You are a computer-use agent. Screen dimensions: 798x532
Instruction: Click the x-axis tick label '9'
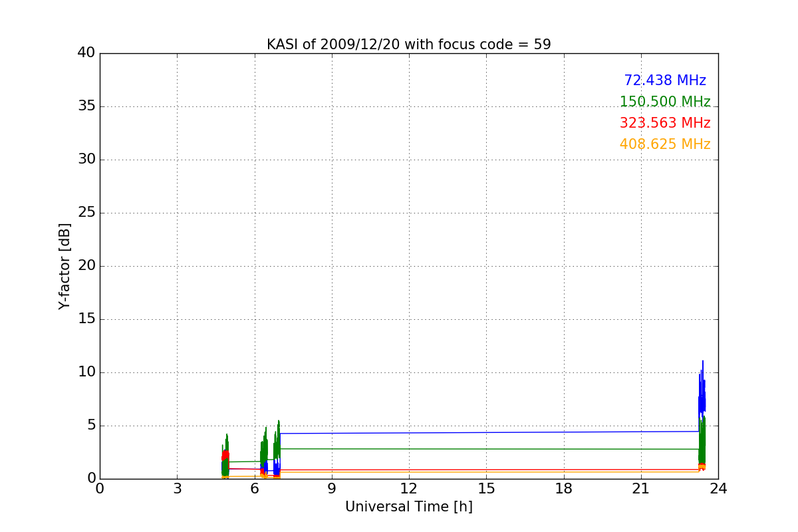tap(332, 489)
